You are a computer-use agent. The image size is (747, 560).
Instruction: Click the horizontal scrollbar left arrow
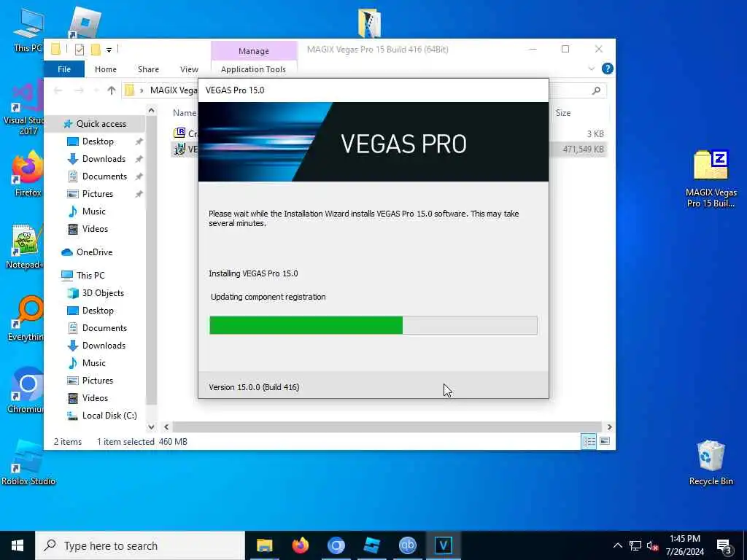166,427
